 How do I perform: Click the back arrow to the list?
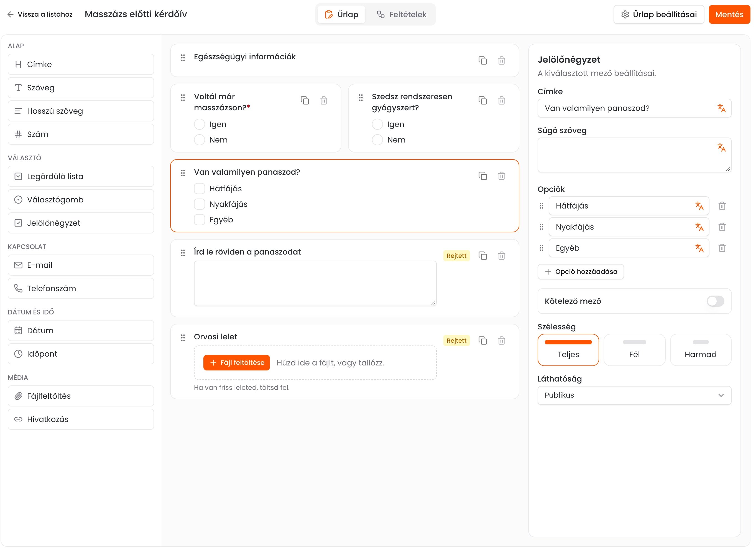click(10, 14)
